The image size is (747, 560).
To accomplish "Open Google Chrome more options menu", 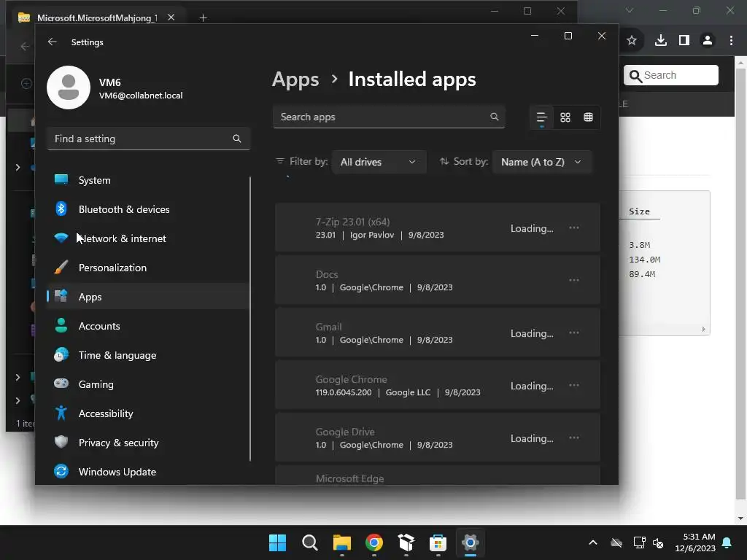I will click(574, 385).
